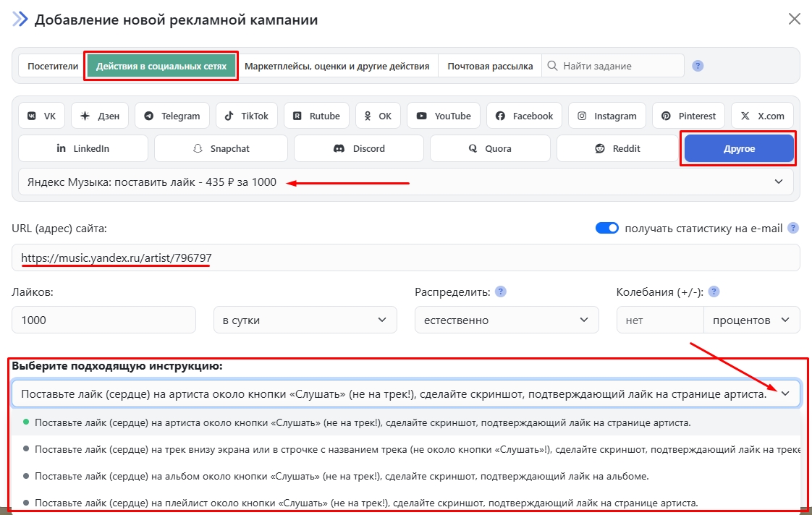Switch to the Посетители tab
This screenshot has height=515, width=812.
(x=53, y=66)
